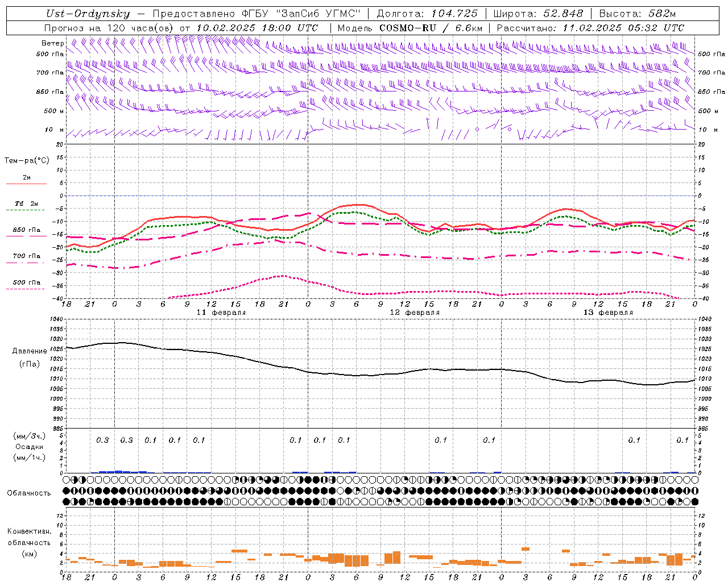
Task: Click the -40 value on left temperature axis
Action: point(58,299)
